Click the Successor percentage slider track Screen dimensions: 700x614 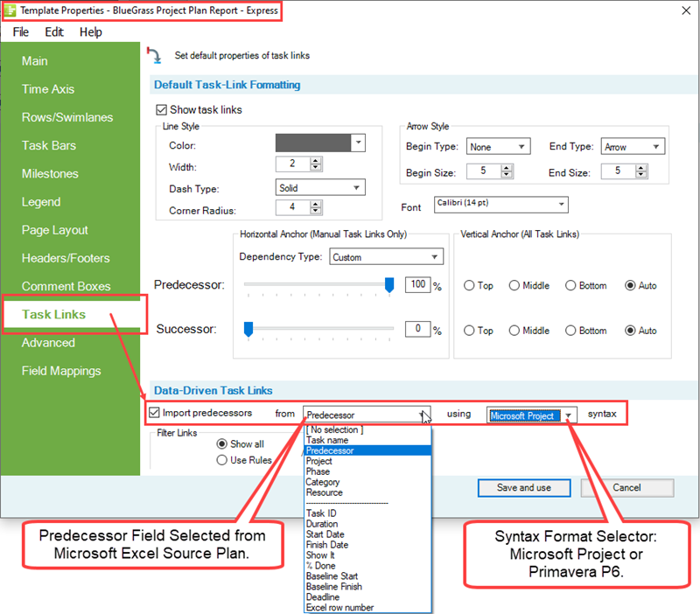tap(324, 325)
